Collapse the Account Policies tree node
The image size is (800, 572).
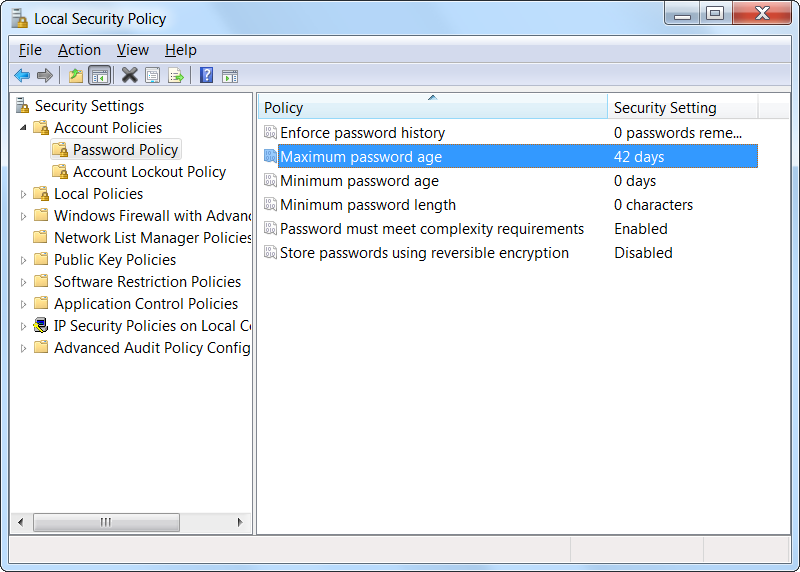click(x=24, y=128)
